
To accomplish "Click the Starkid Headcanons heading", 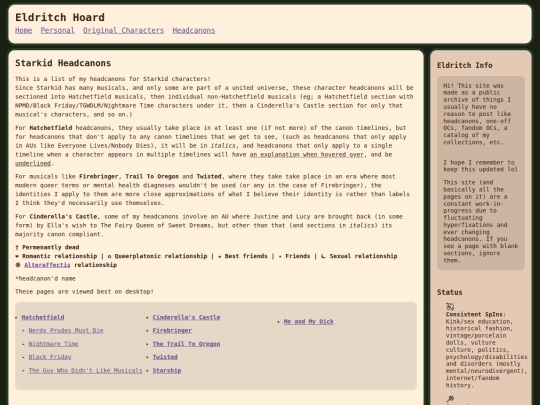I will [x=63, y=63].
